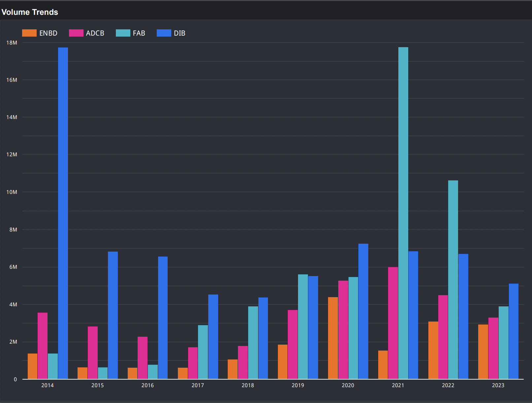Select the ADCB bar for 2014
This screenshot has height=403, width=532.
pos(43,346)
